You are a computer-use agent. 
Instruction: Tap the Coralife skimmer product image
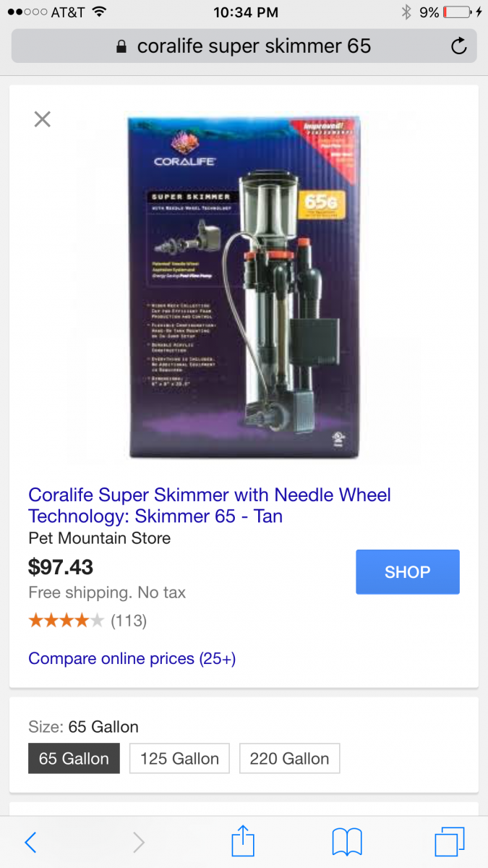coord(244,287)
